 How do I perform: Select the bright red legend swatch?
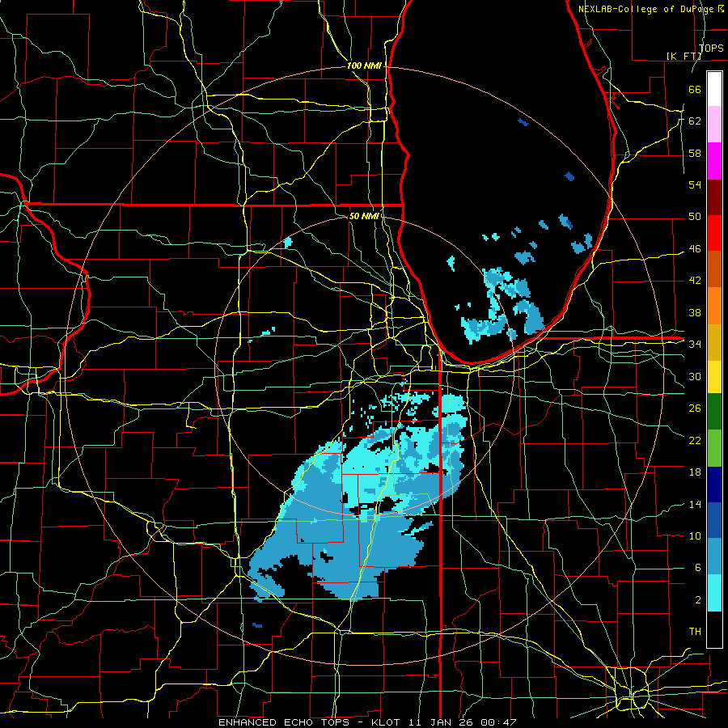click(x=714, y=233)
